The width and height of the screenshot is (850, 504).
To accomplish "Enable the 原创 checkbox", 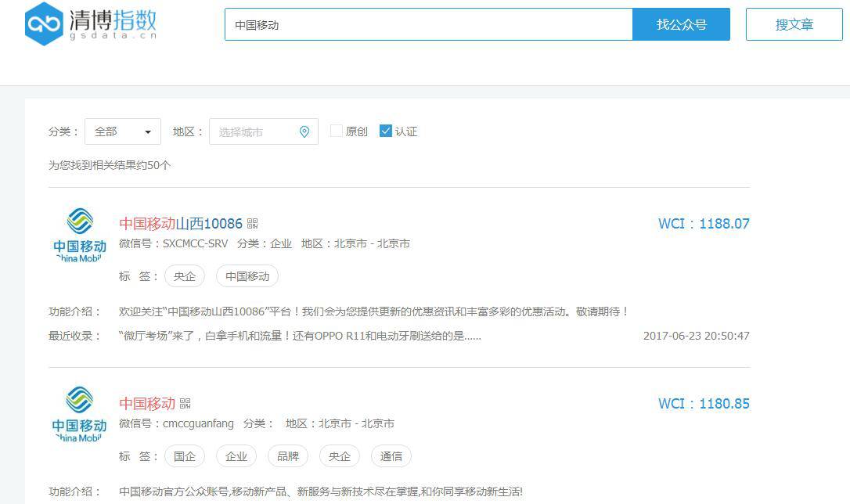I will [336, 131].
